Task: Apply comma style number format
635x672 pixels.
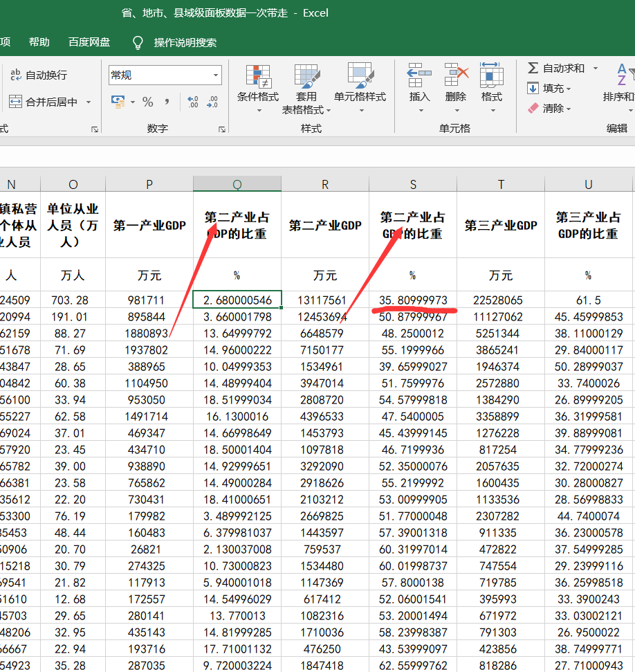Action: pos(167,102)
